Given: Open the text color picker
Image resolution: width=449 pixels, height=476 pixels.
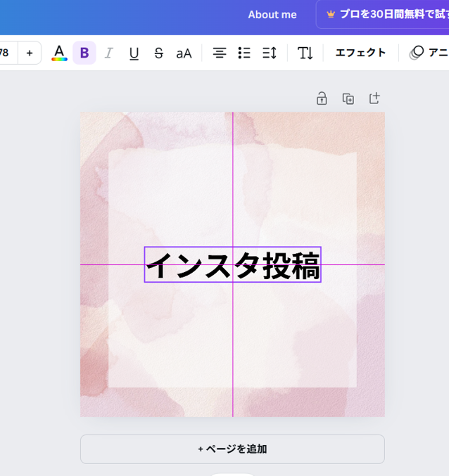Looking at the screenshot, I should pyautogui.click(x=60, y=53).
